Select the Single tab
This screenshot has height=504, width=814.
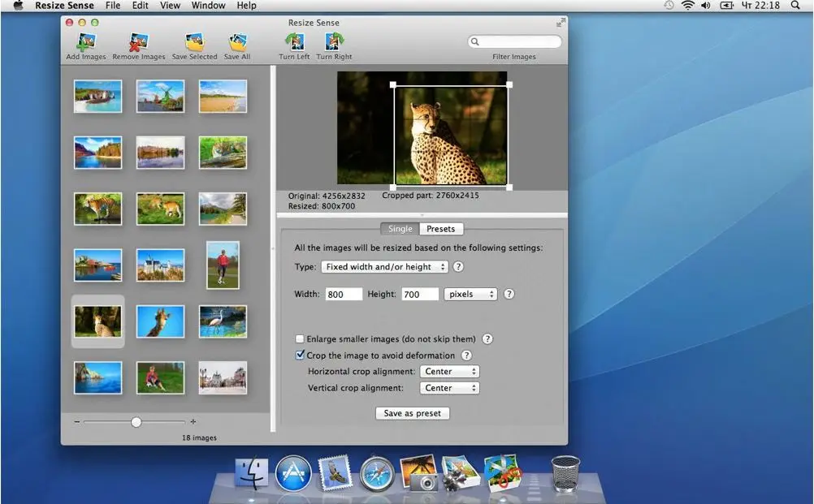(x=401, y=229)
